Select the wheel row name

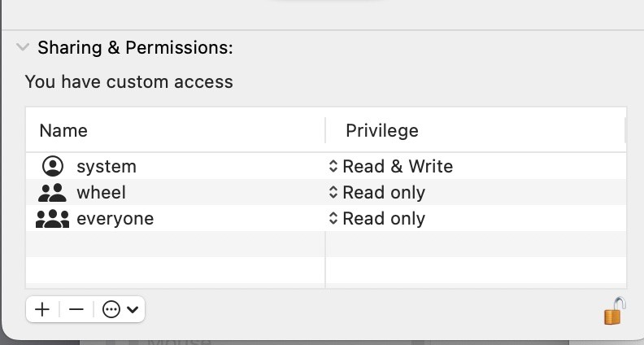pyautogui.click(x=101, y=193)
